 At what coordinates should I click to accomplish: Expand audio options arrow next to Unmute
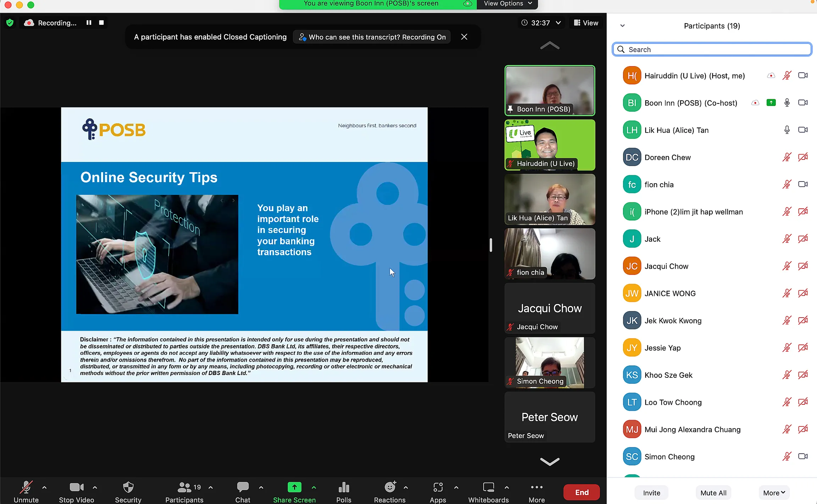coord(44,487)
